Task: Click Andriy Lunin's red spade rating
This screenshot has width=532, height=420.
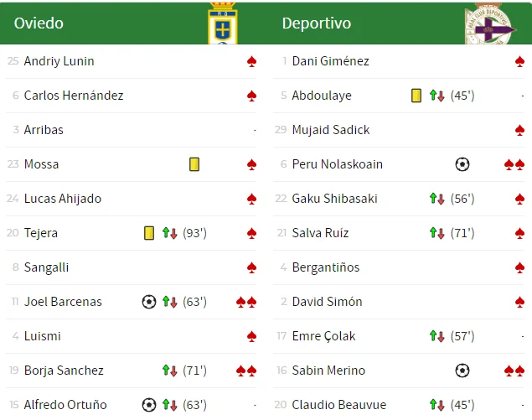Action: (x=251, y=61)
